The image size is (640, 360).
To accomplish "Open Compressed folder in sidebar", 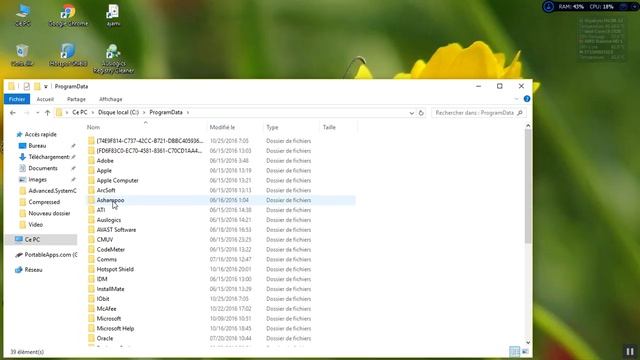I will (40, 202).
